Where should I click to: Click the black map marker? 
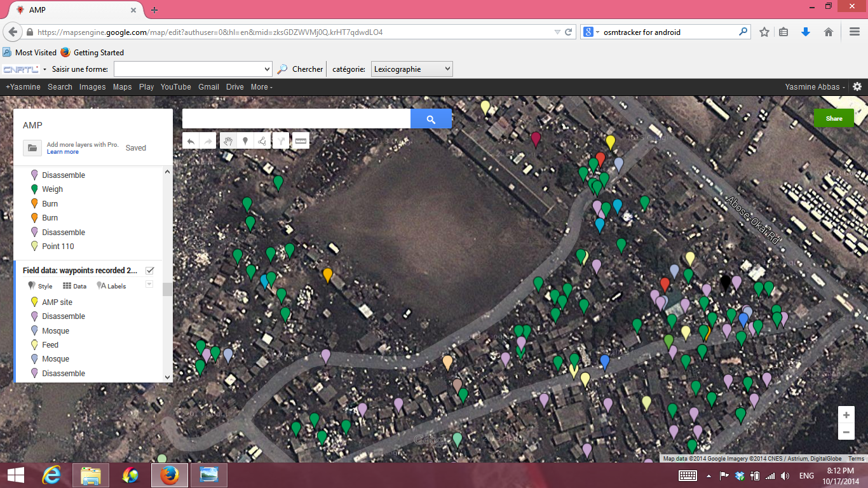click(x=725, y=281)
